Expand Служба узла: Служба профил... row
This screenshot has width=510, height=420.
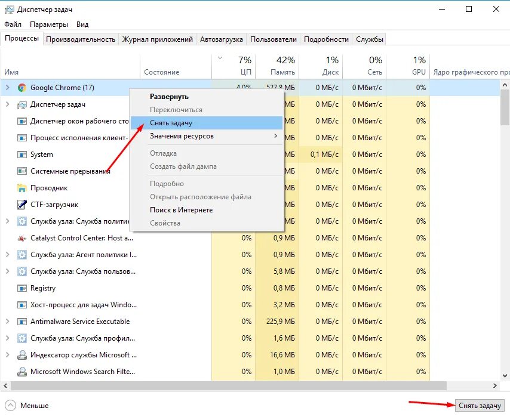pos(8,338)
